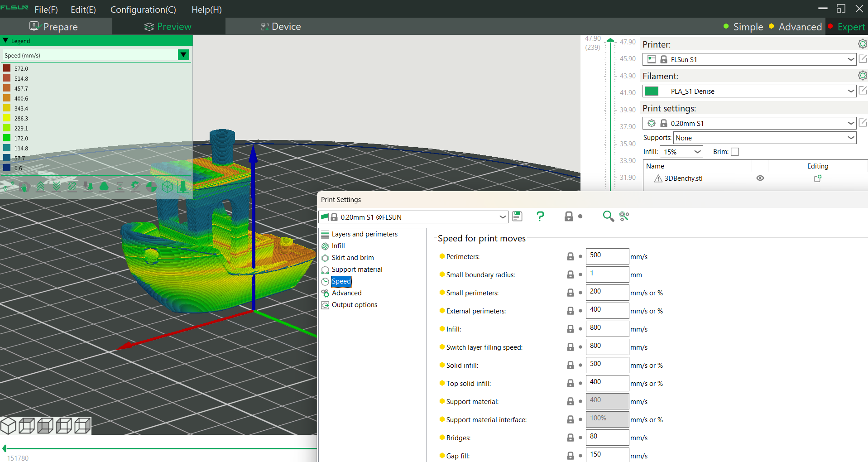Switch to the Prepare tab
868x462 pixels.
(54, 27)
